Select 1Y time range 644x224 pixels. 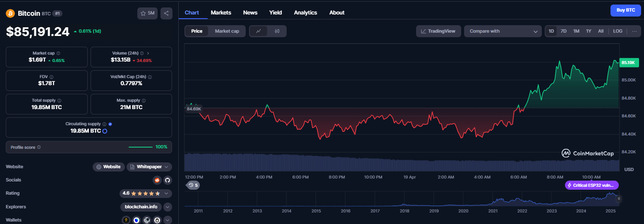[589, 31]
